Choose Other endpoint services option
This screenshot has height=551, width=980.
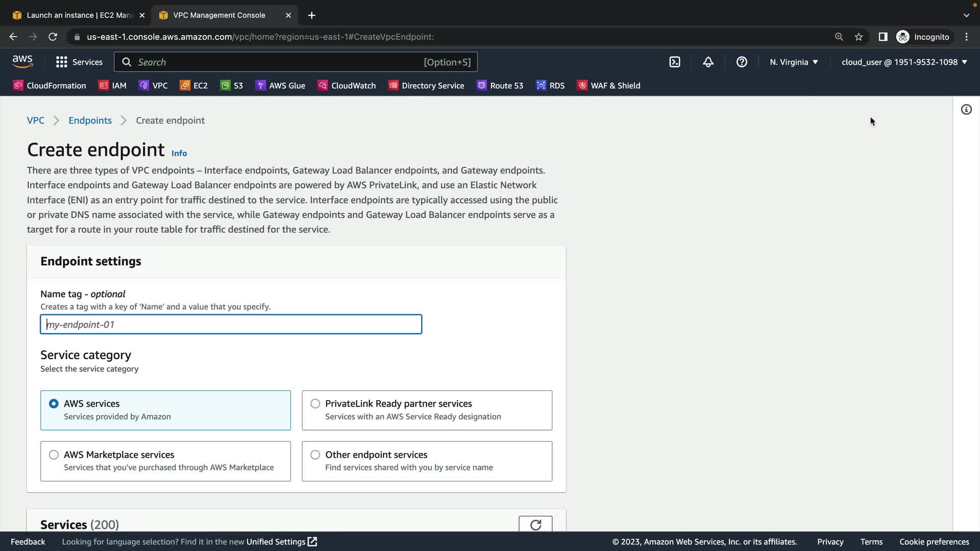tap(315, 455)
